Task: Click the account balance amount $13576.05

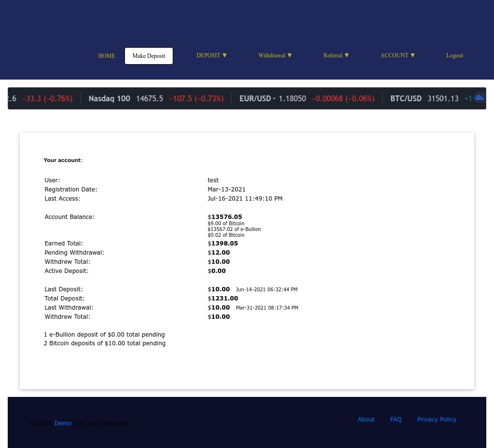Action: [x=225, y=217]
